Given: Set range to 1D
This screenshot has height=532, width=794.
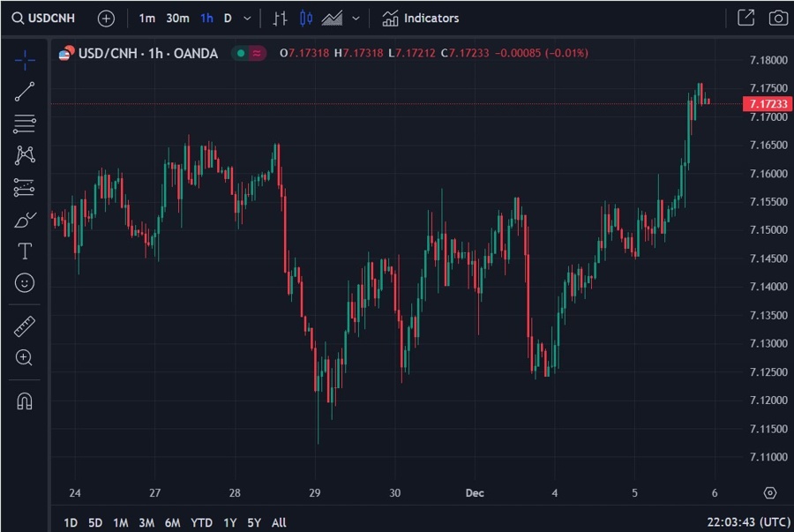Looking at the screenshot, I should [x=71, y=522].
